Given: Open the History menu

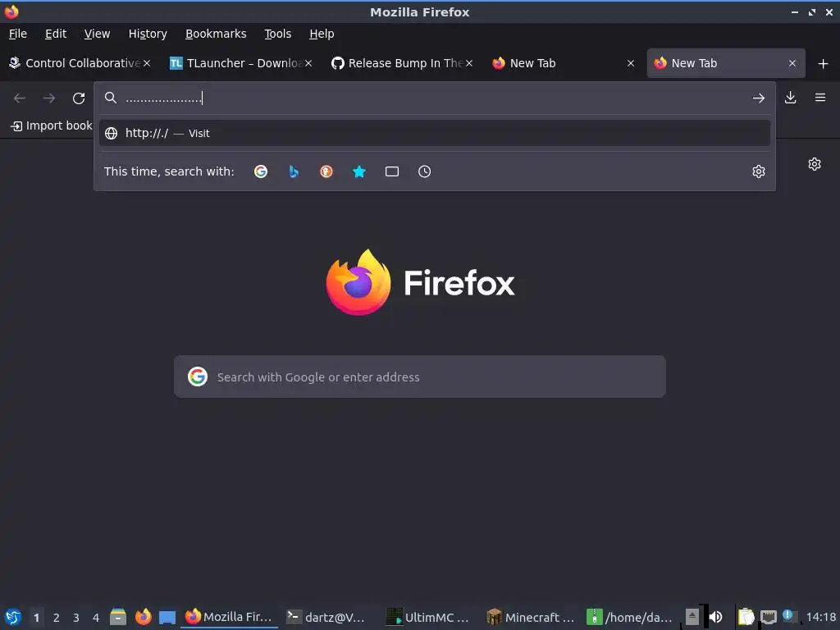Looking at the screenshot, I should pyautogui.click(x=148, y=34).
